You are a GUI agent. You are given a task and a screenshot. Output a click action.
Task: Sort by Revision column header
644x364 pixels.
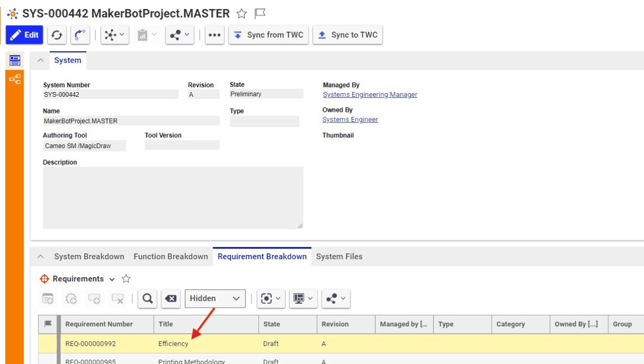346,324
